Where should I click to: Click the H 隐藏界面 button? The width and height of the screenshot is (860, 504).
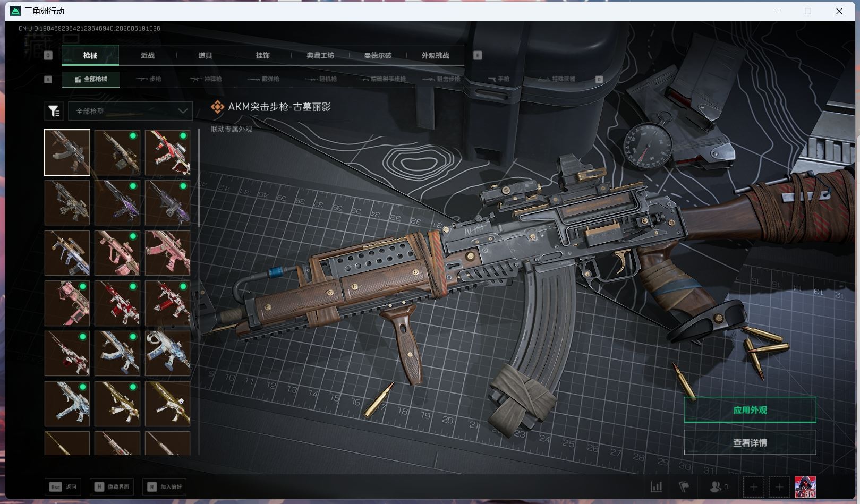(x=112, y=486)
